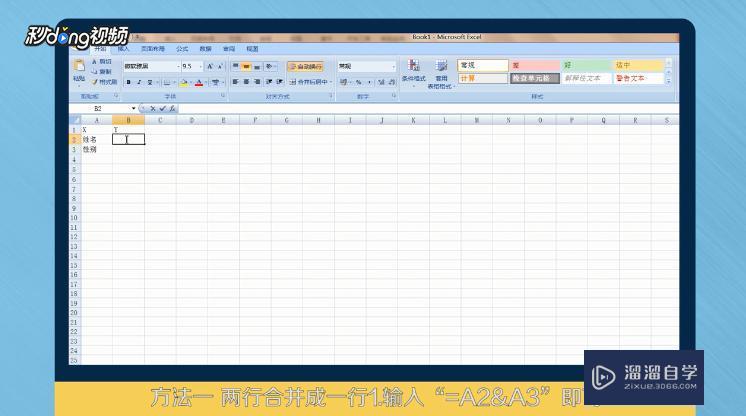Screen dimensions: 746x416
Task: Open the fill color dropdown arrow
Action: click(190, 82)
